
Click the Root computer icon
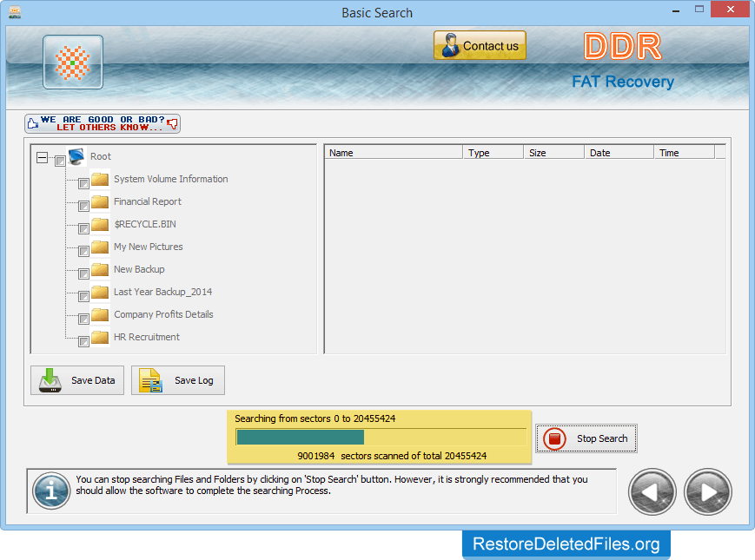point(76,156)
